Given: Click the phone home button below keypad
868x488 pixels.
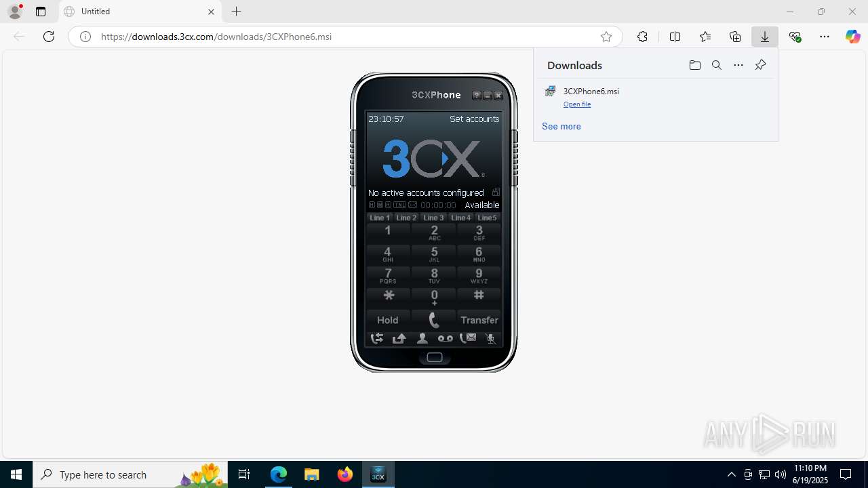Looking at the screenshot, I should [x=435, y=357].
